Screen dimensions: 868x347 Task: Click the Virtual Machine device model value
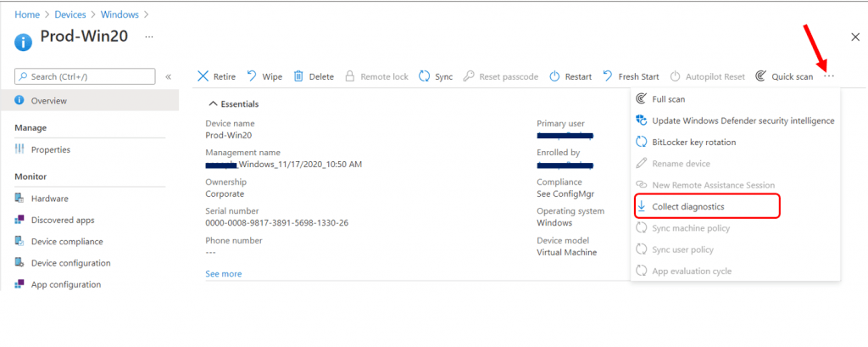(x=567, y=252)
